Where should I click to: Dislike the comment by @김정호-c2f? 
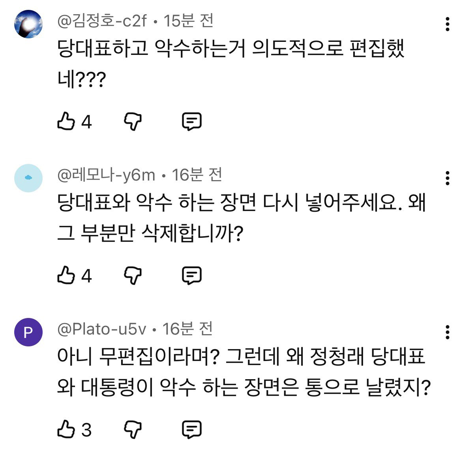coord(133,121)
